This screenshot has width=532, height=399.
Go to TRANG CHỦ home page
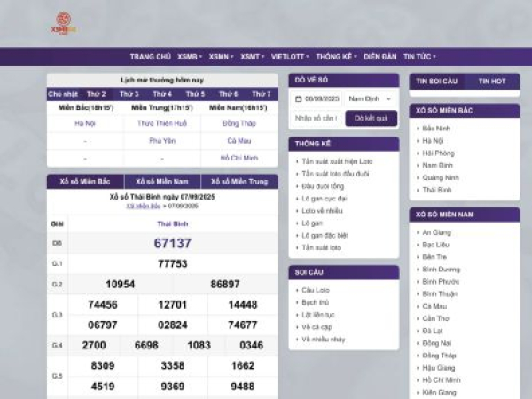pos(151,57)
